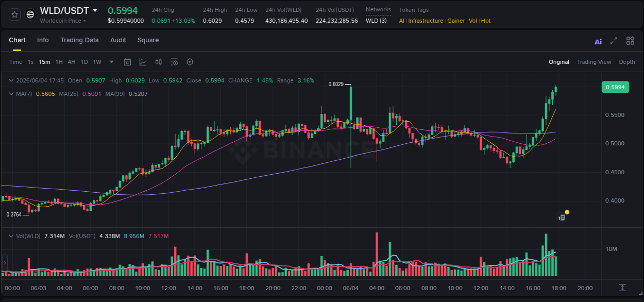Click the 2026/06/04 17:45 candle timestamp
This screenshot has height=302, width=644.
[x=40, y=80]
